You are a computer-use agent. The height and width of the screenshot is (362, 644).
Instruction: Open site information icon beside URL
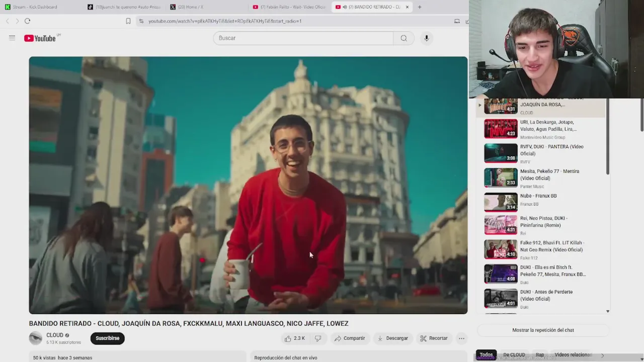tap(141, 21)
